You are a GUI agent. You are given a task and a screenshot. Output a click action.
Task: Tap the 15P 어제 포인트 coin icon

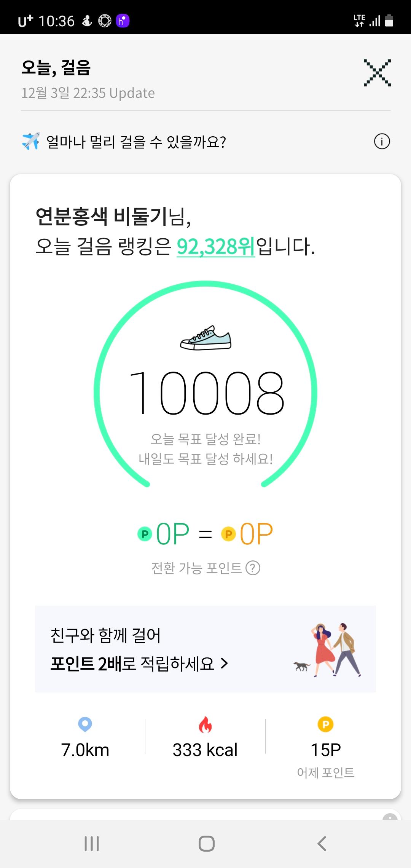tap(325, 724)
